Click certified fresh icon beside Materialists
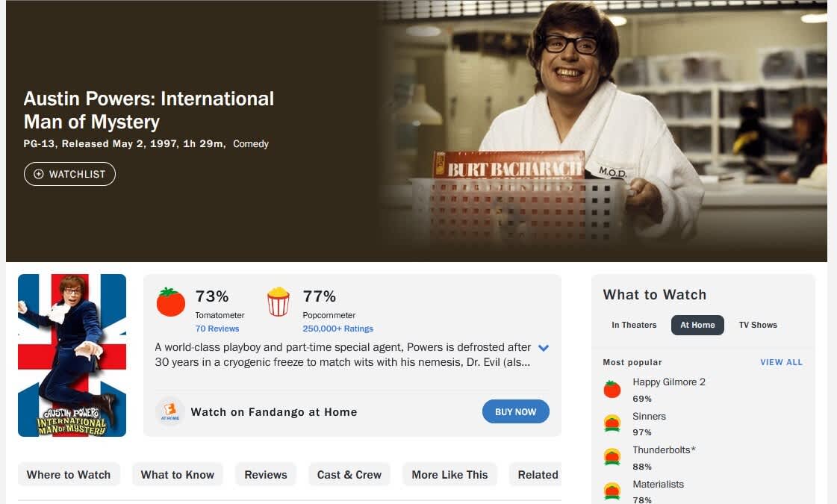The width and height of the screenshot is (837, 504). pyautogui.click(x=612, y=491)
